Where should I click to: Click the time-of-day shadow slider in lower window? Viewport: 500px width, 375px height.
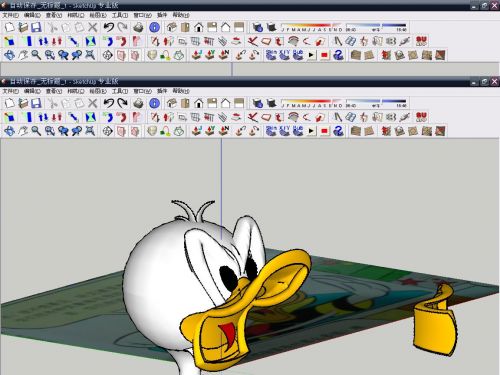point(376,101)
